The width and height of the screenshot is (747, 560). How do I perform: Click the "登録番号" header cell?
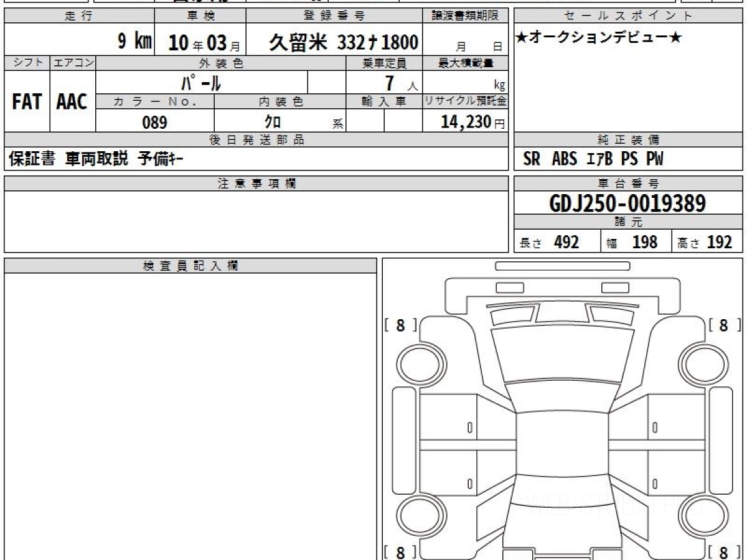click(334, 16)
